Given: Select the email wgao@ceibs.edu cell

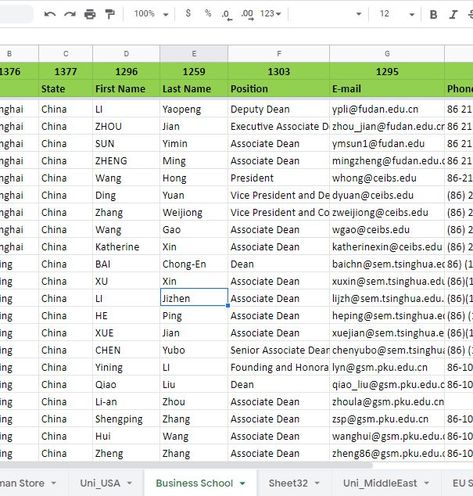Looking at the screenshot, I should point(387,230).
